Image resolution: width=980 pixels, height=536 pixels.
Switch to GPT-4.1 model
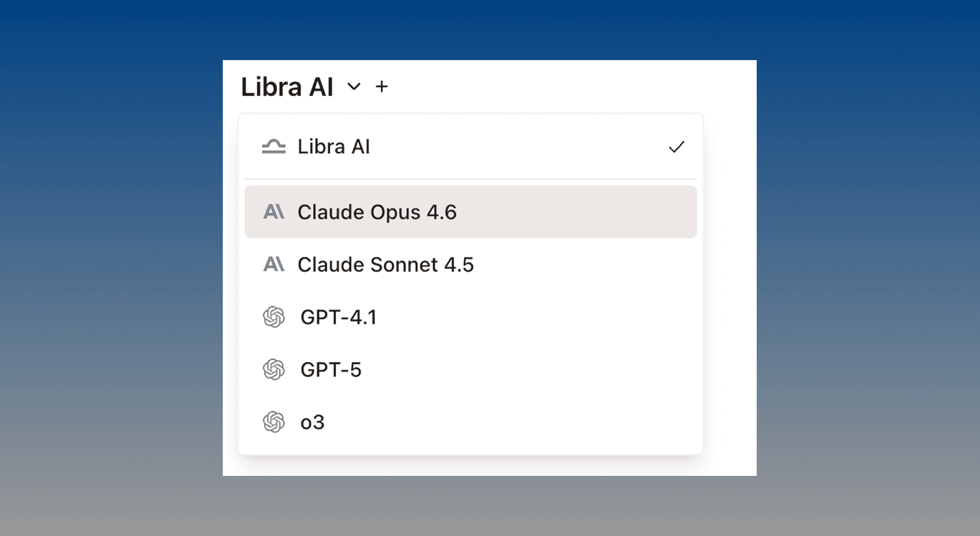pos(338,317)
